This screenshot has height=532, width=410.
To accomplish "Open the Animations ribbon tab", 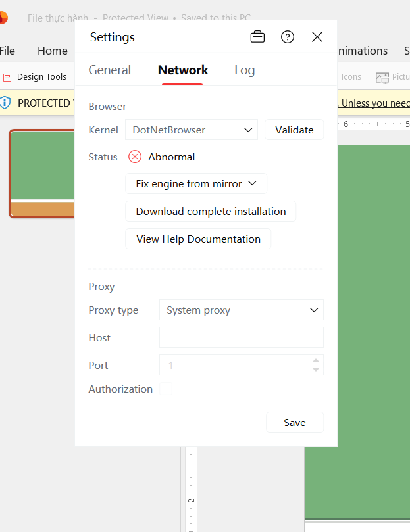I will pyautogui.click(x=363, y=51).
